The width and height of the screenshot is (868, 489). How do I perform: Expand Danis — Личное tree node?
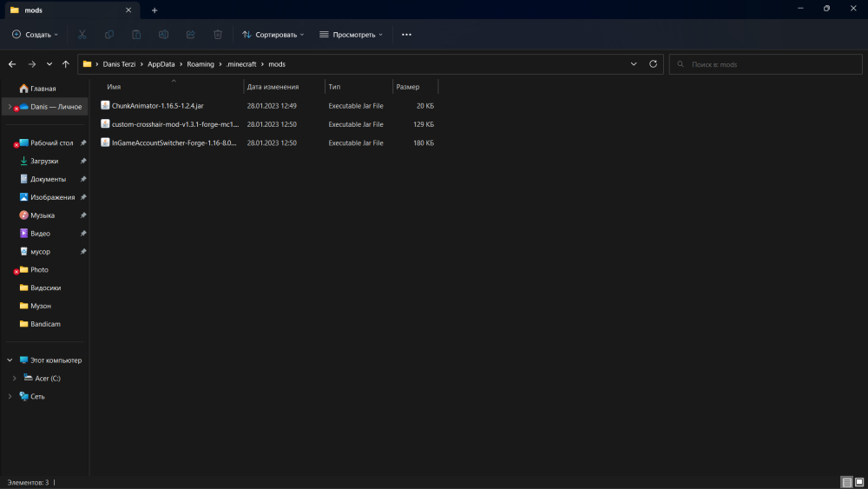pos(10,106)
